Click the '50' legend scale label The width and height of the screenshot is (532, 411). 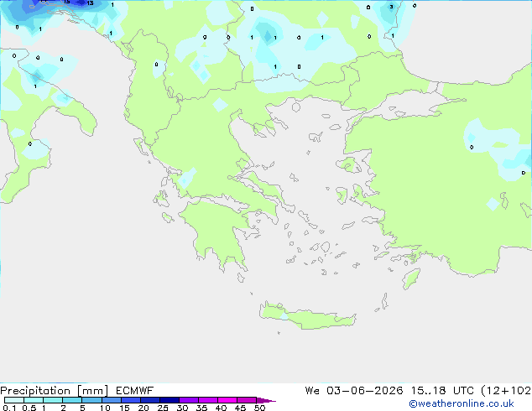pyautogui.click(x=259, y=408)
